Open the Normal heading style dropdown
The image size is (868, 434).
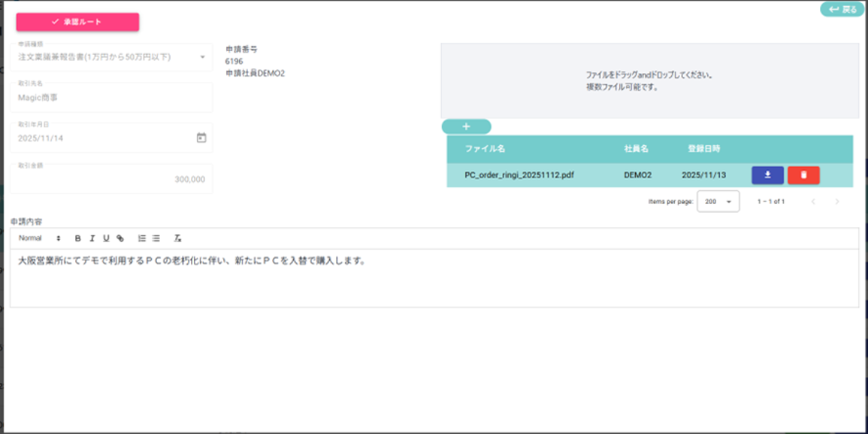(40, 238)
